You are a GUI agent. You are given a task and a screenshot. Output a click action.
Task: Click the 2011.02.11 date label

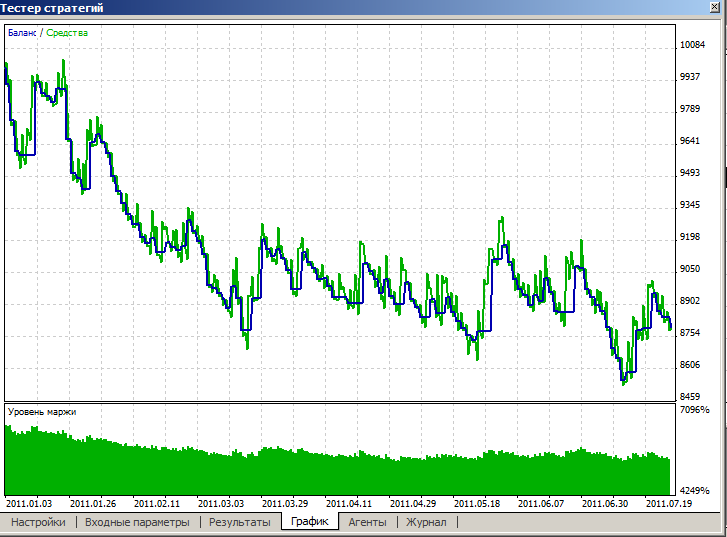point(157,503)
